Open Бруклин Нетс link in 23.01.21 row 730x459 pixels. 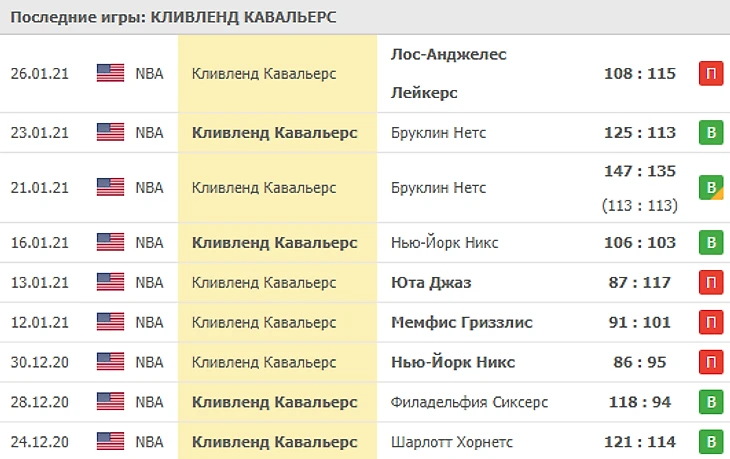point(438,133)
